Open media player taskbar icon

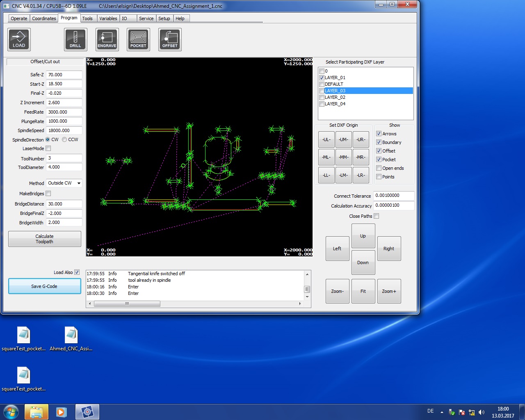(62, 412)
